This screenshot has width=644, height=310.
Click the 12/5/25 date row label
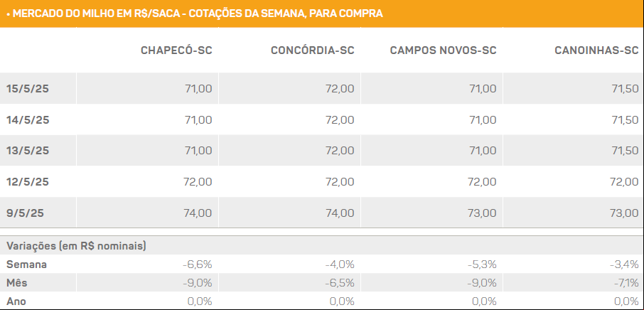coord(28,182)
